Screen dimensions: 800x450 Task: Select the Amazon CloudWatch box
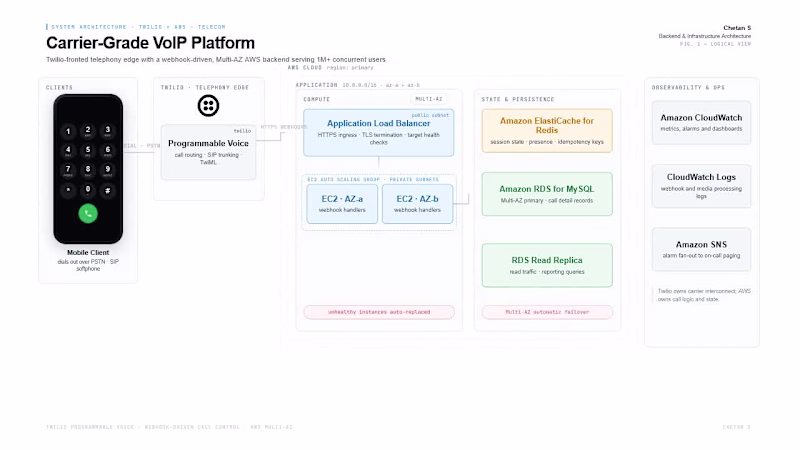(701, 122)
